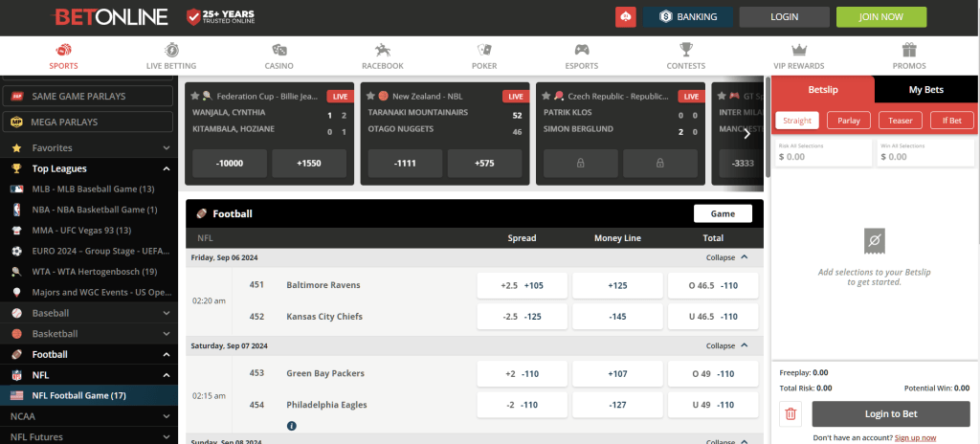
Task: Click the BetOnline logo
Action: (x=111, y=17)
